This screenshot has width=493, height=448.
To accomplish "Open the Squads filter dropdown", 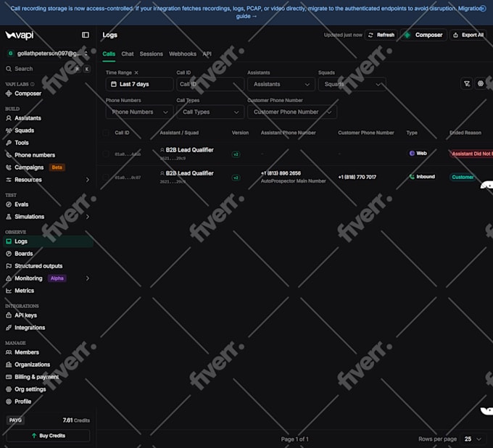I will 352,84.
